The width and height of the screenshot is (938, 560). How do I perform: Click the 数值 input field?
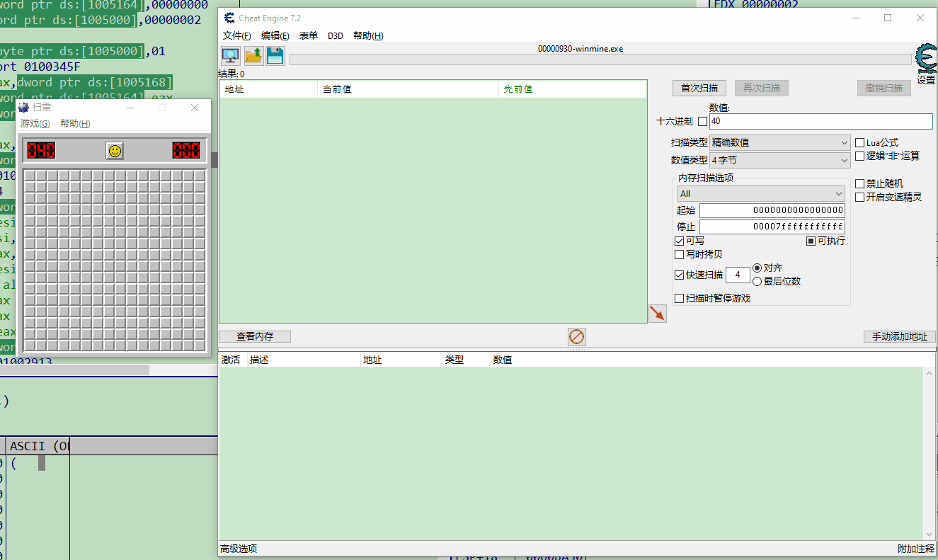821,122
